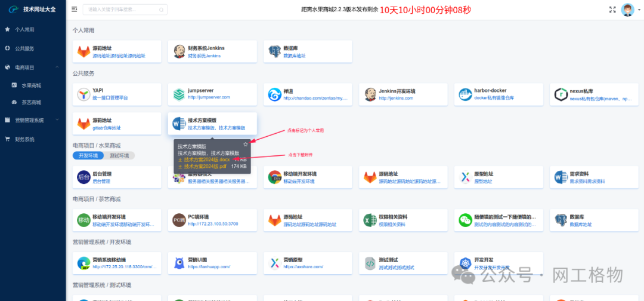Click the magnifier icon in the search box
The height and width of the screenshot is (301, 644).
161,10
